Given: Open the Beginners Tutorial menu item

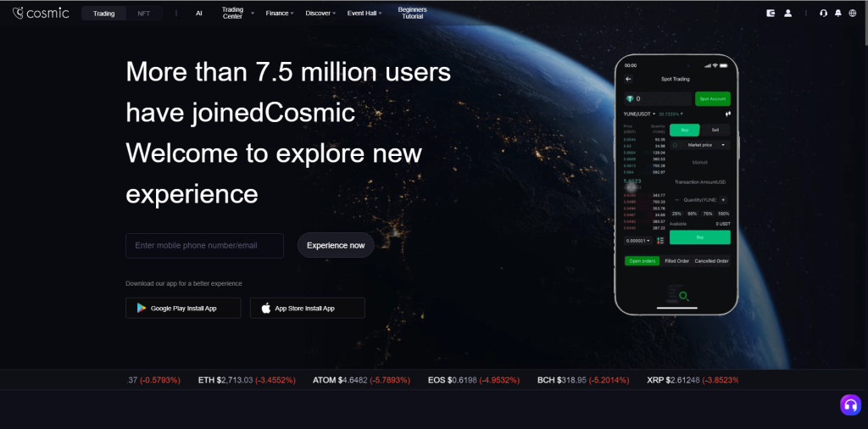Looking at the screenshot, I should (413, 14).
